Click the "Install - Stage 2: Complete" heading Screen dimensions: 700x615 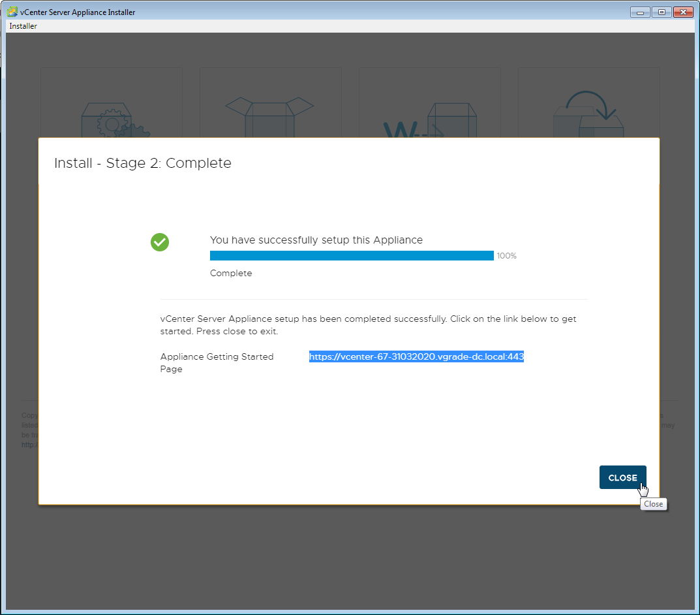point(143,163)
